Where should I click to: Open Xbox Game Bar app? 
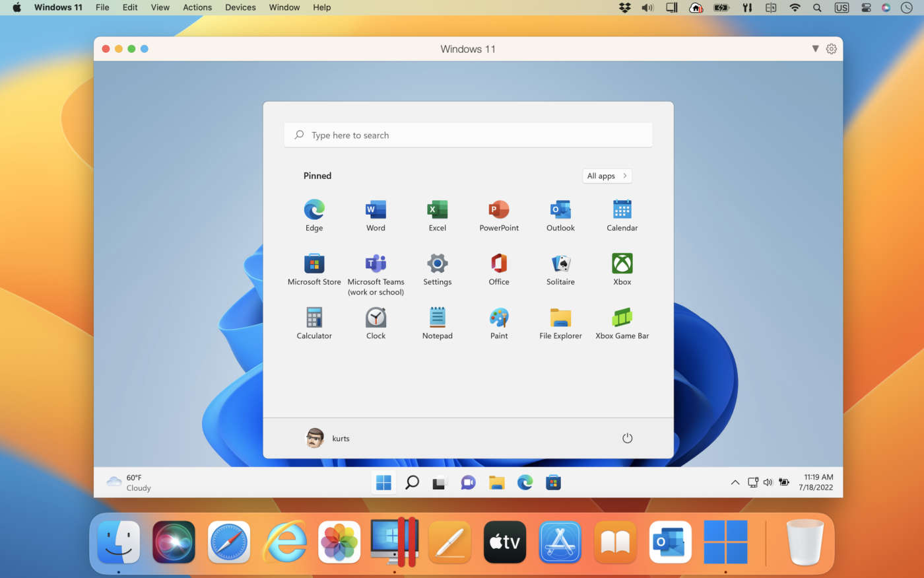point(622,318)
